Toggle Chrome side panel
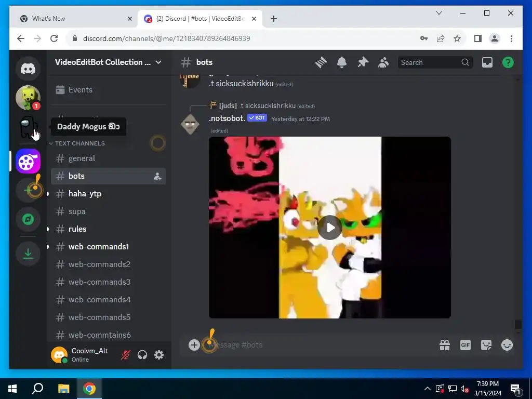Viewport: 532px width, 399px height. (x=478, y=38)
